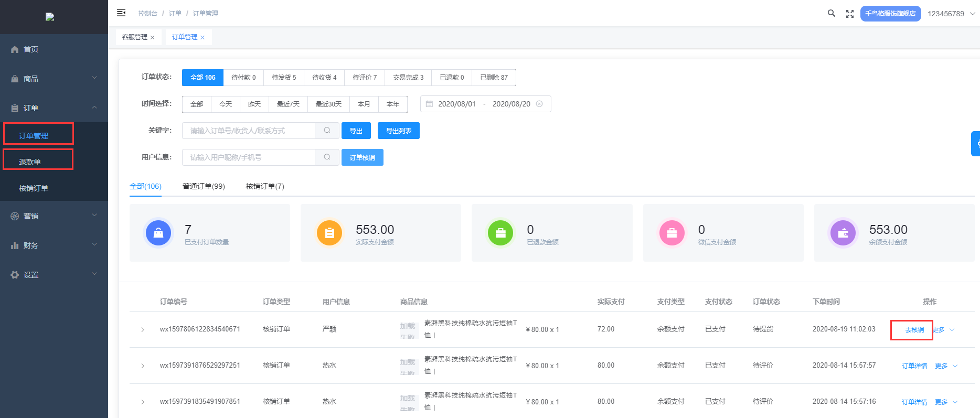Open 退款单 in the sidebar
This screenshot has height=418, width=980.
point(30,162)
